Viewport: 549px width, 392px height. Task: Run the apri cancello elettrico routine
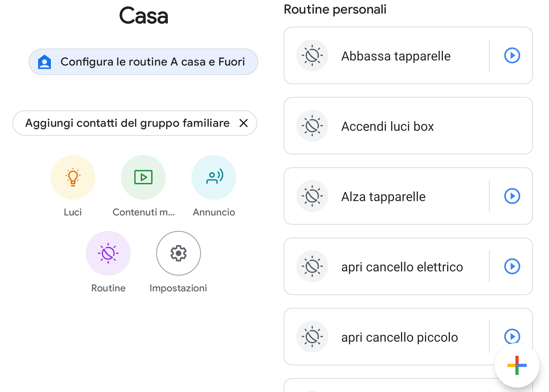coord(512,266)
